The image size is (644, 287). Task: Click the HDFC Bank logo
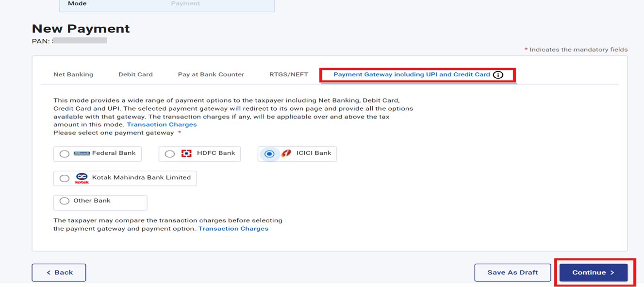(186, 153)
